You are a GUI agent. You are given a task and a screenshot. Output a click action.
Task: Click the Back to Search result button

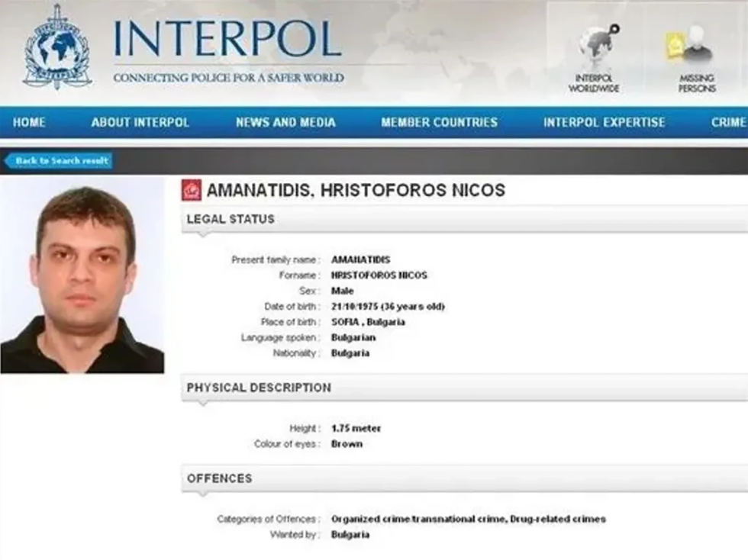coord(58,161)
